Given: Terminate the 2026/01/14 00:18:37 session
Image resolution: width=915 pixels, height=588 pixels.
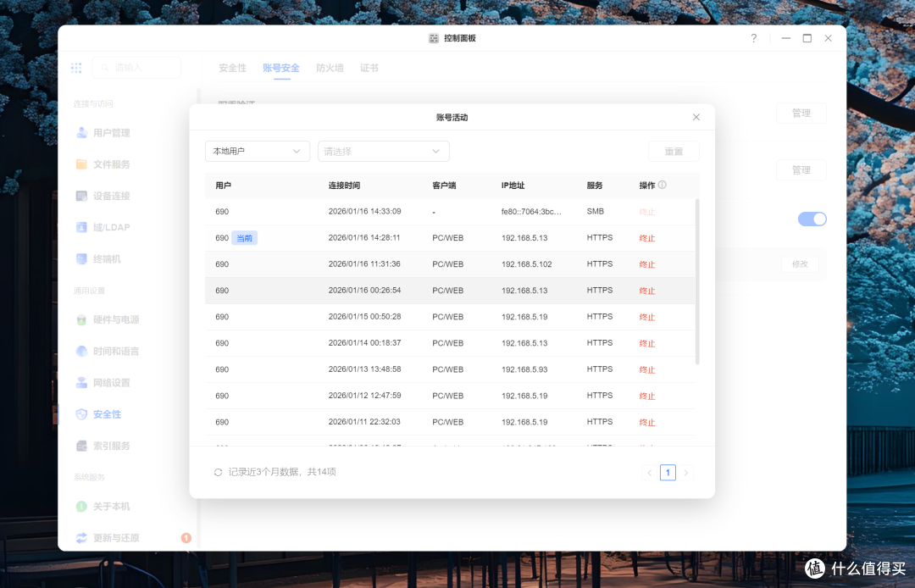Looking at the screenshot, I should pyautogui.click(x=647, y=343).
